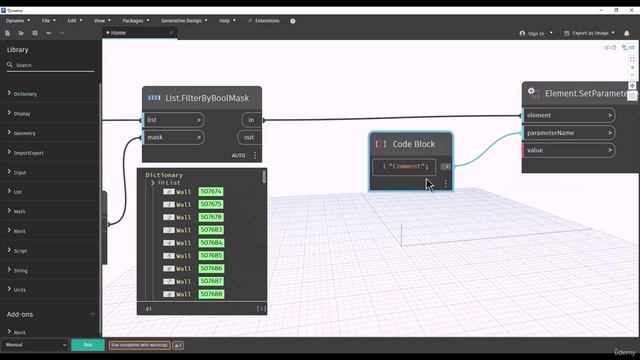Screen dimensions: 640x360
Task: Click the Element.SetParameter node gear icon
Action: pos(533,93)
